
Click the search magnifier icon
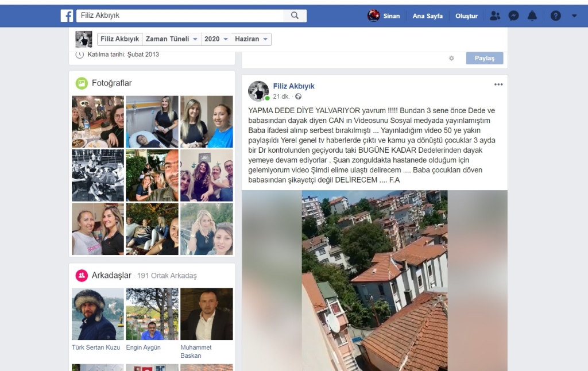pyautogui.click(x=295, y=16)
